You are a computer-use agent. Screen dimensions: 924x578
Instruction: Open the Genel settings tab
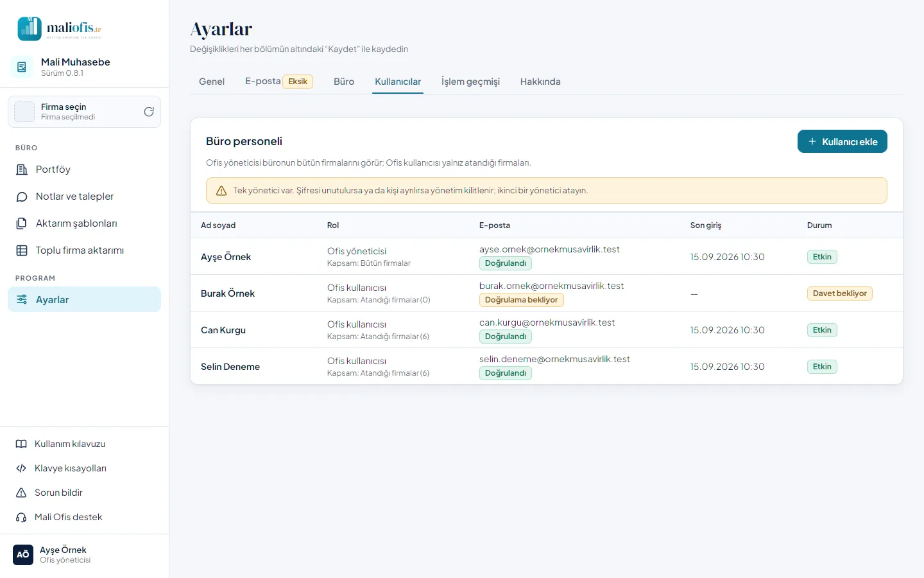click(212, 82)
